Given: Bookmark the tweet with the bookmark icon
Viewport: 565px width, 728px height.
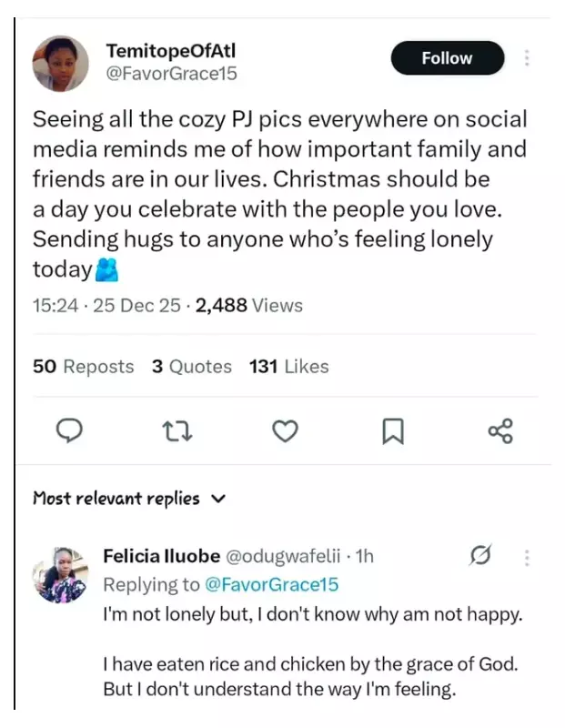Looking at the screenshot, I should (x=394, y=430).
